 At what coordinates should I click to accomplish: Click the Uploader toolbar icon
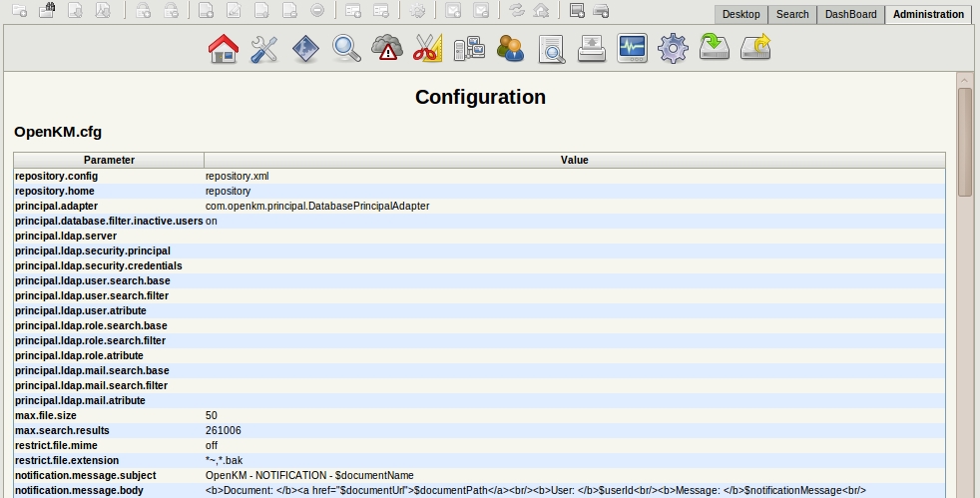(601, 10)
